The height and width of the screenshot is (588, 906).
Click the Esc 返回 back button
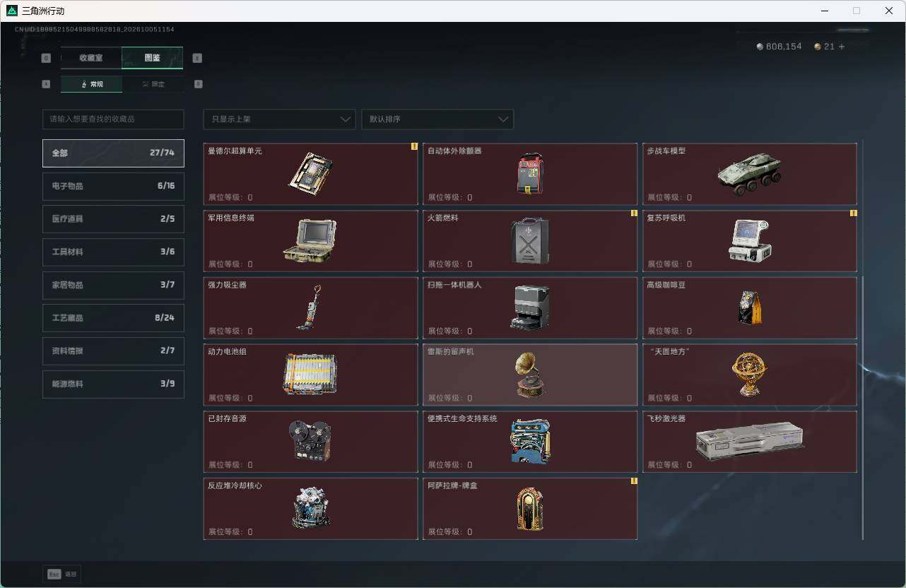tap(61, 575)
